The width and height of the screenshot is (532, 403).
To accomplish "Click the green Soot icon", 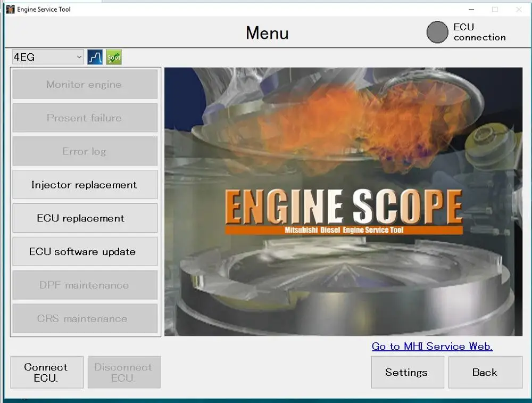I will pos(114,57).
